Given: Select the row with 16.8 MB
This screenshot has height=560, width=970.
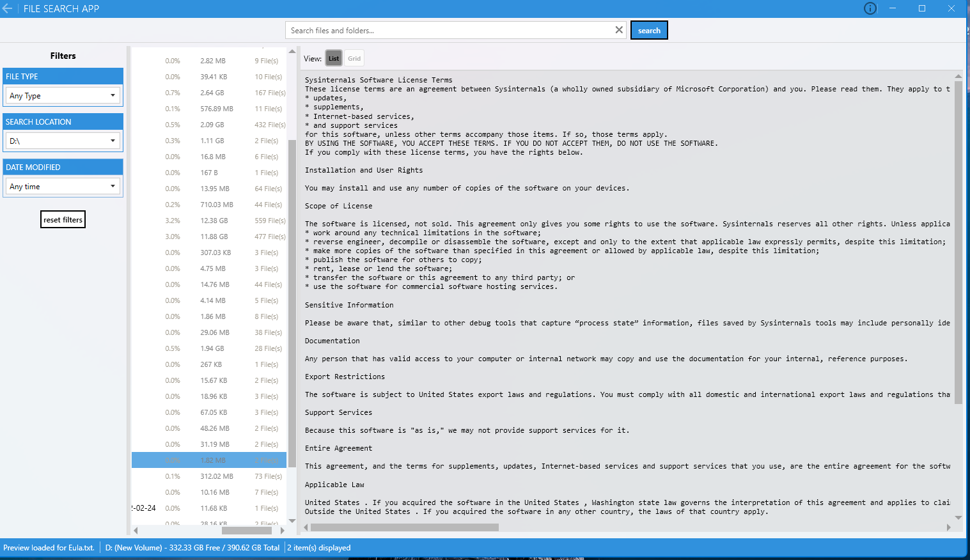Looking at the screenshot, I should 209,157.
